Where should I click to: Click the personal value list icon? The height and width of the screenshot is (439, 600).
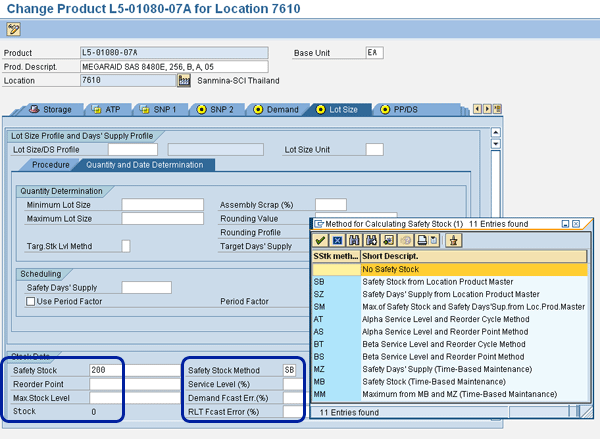pos(452,240)
